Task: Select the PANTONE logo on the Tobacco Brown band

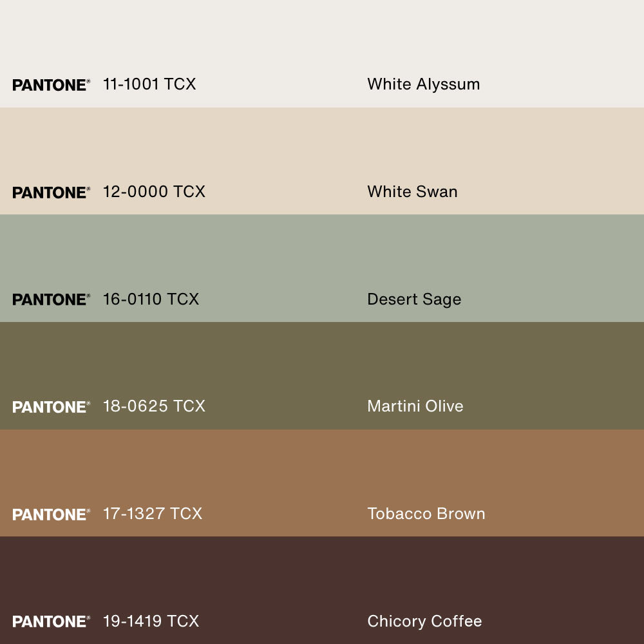Action: [50, 515]
